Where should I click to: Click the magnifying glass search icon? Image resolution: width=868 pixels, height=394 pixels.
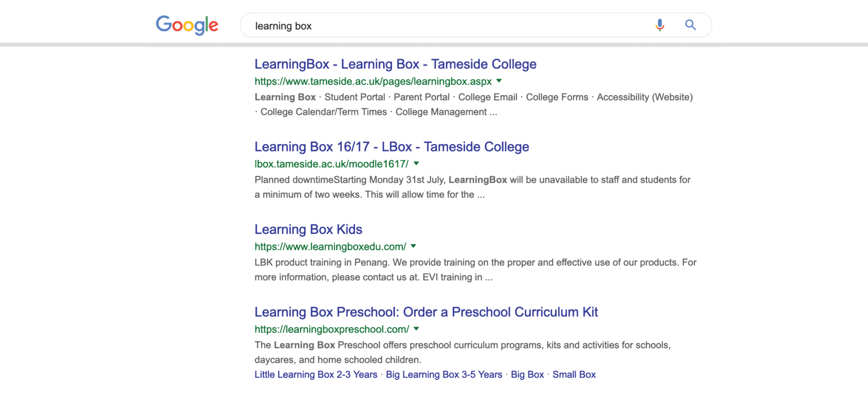click(x=690, y=25)
